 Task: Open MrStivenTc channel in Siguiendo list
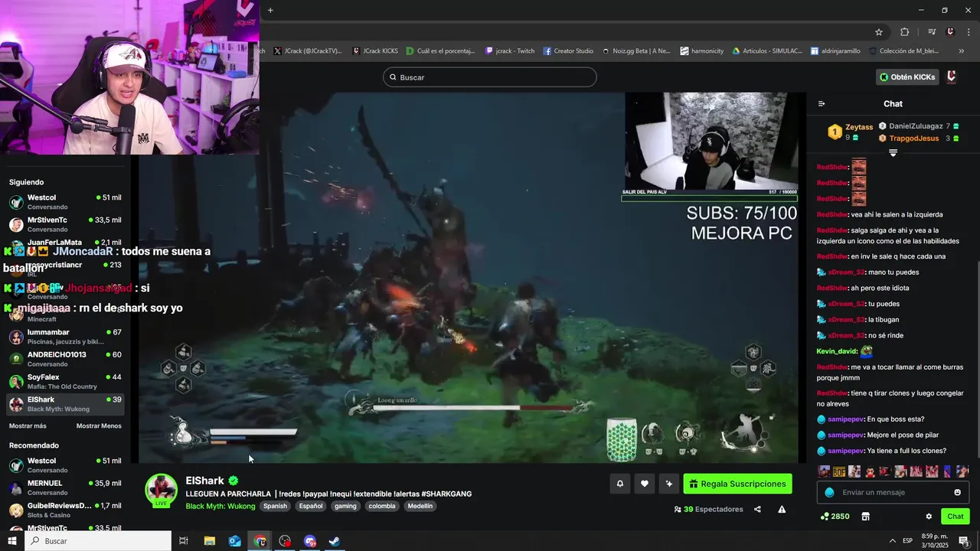[x=65, y=224]
